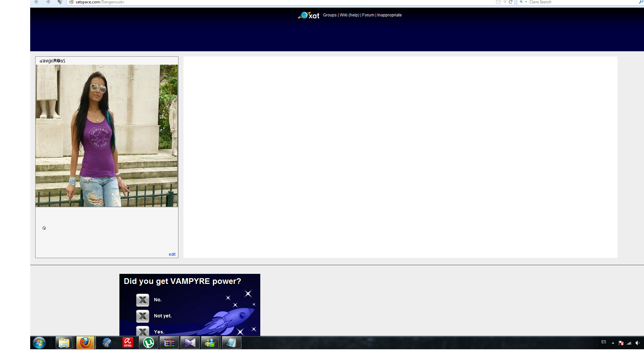Show hidden system tray icons
Screen dimensions: 644x362
613,343
